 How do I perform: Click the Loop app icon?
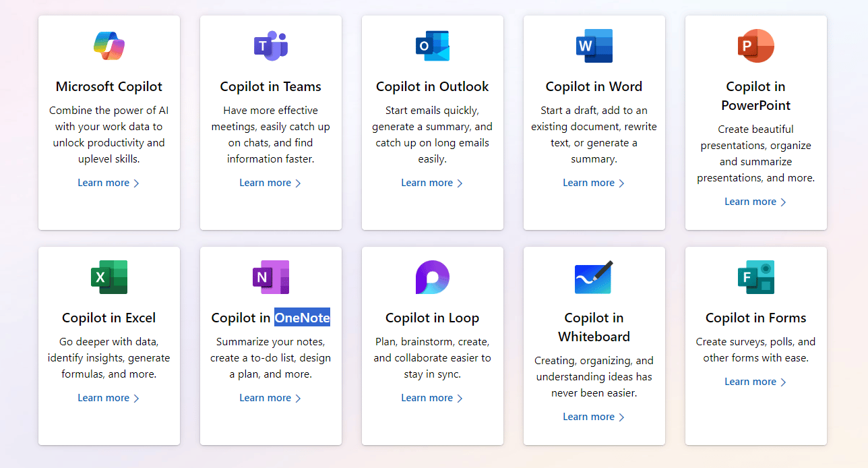(433, 277)
